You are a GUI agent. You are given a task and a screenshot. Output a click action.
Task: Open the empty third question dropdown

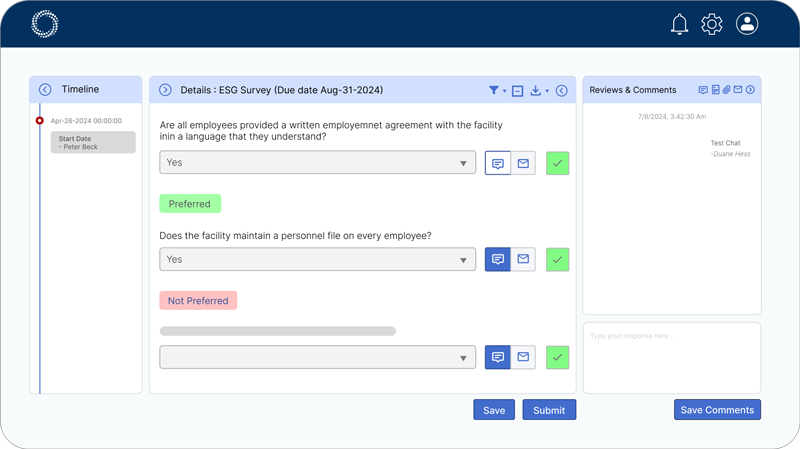point(318,357)
